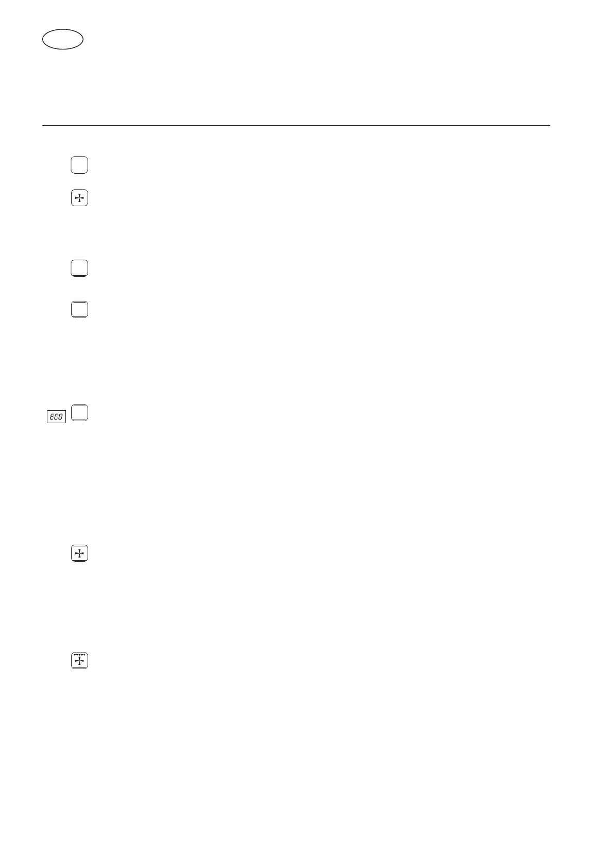Image resolution: width=613 pixels, height=868 pixels.
Task: Enable the ECO conventional heating symbol
Action: point(79,413)
